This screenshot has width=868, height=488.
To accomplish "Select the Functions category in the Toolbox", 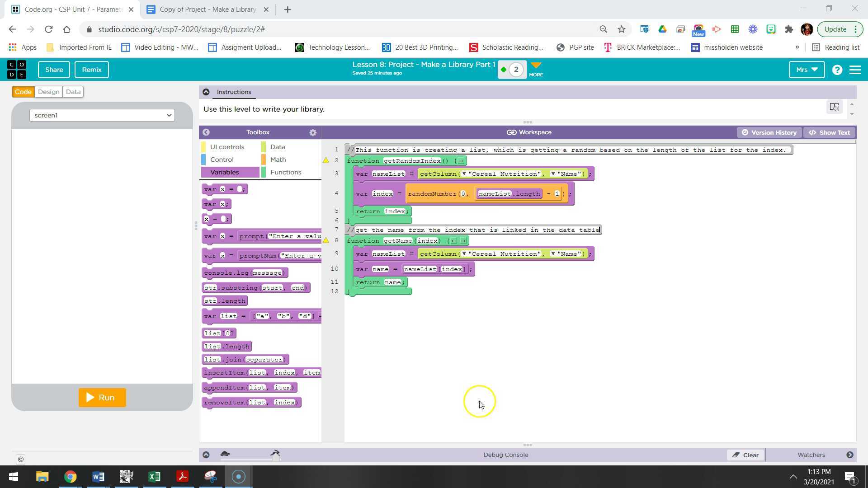I will pyautogui.click(x=286, y=172).
